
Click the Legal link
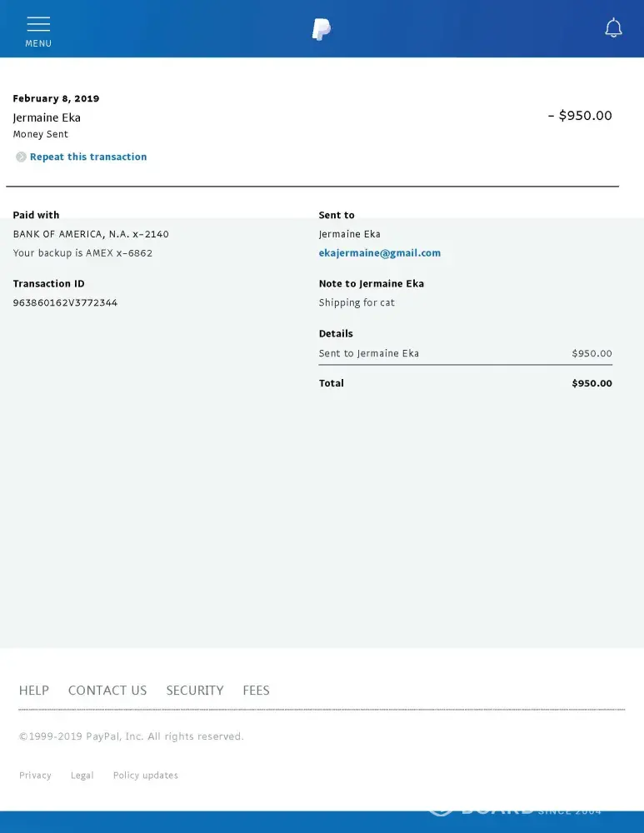click(82, 776)
